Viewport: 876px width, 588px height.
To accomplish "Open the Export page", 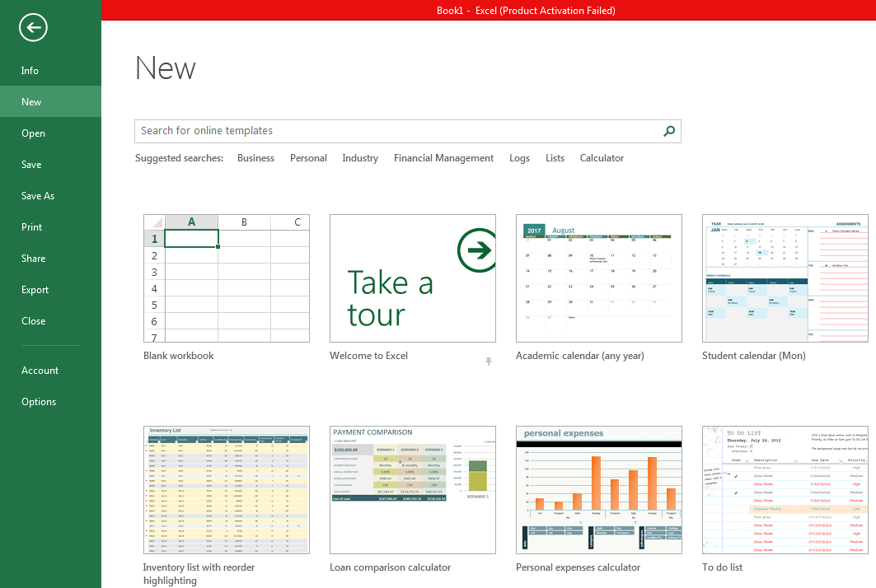I will tap(50, 289).
